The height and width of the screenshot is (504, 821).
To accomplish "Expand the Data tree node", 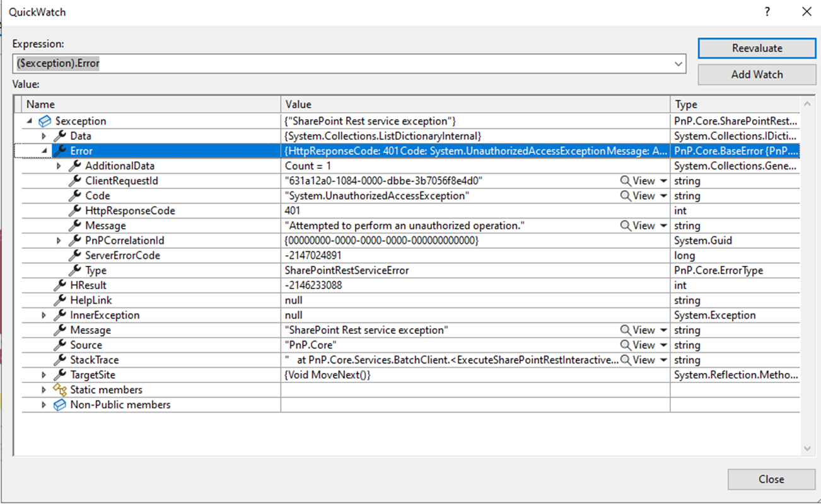I will 44,135.
